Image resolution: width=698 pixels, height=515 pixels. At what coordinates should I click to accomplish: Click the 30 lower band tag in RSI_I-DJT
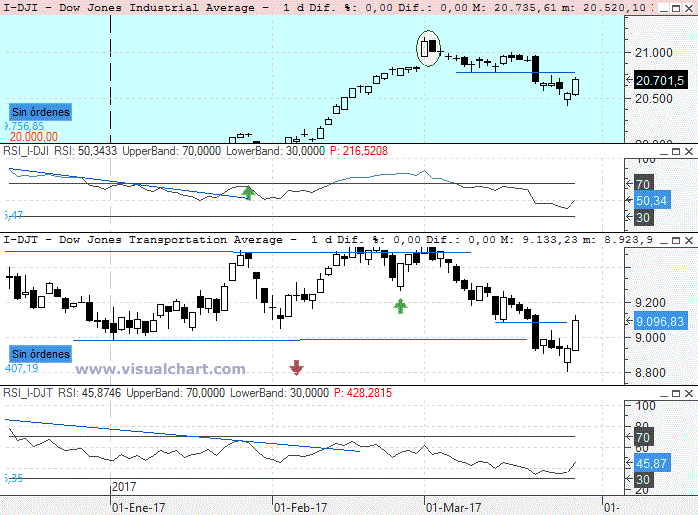[643, 480]
